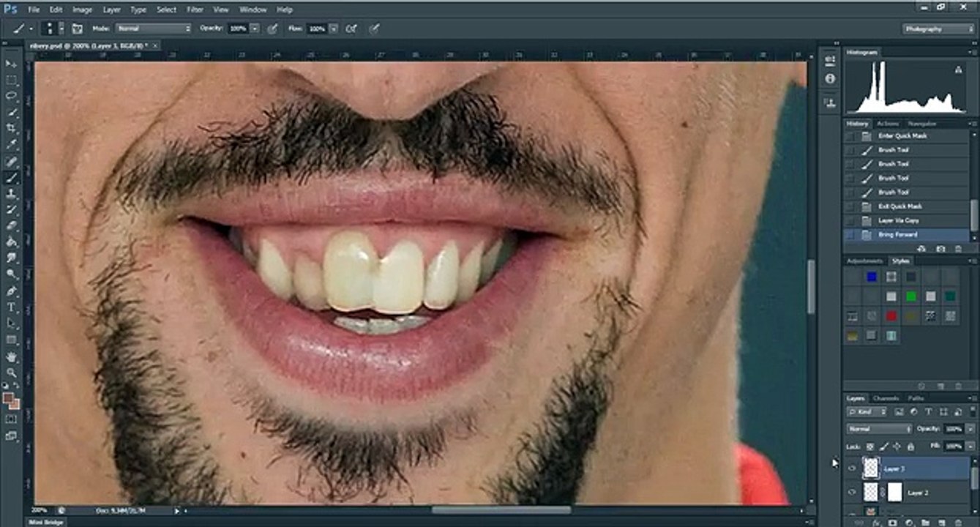Select the Eyedropper tool
980x527 pixels.
tap(11, 144)
